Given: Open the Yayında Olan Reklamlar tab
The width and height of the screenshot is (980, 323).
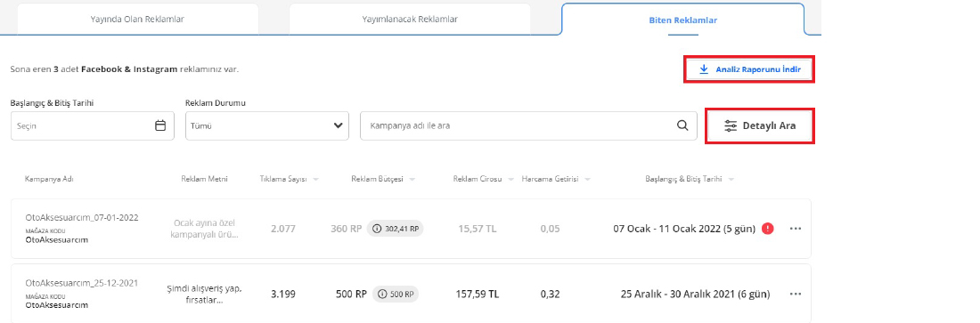Looking at the screenshot, I should tap(137, 19).
